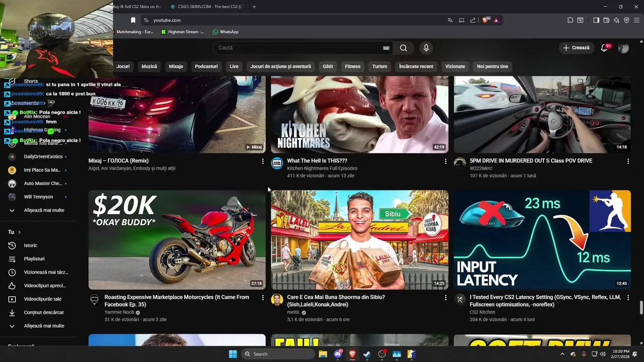Image resolution: width=644 pixels, height=362 pixels.
Task: Click the translate page icon in address bar
Action: [450, 20]
